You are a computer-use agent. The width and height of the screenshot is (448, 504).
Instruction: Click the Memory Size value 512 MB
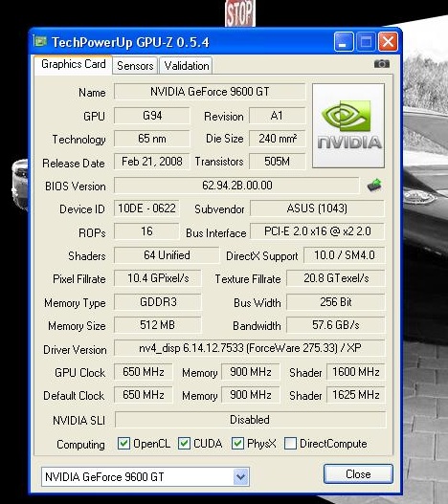[158, 325]
